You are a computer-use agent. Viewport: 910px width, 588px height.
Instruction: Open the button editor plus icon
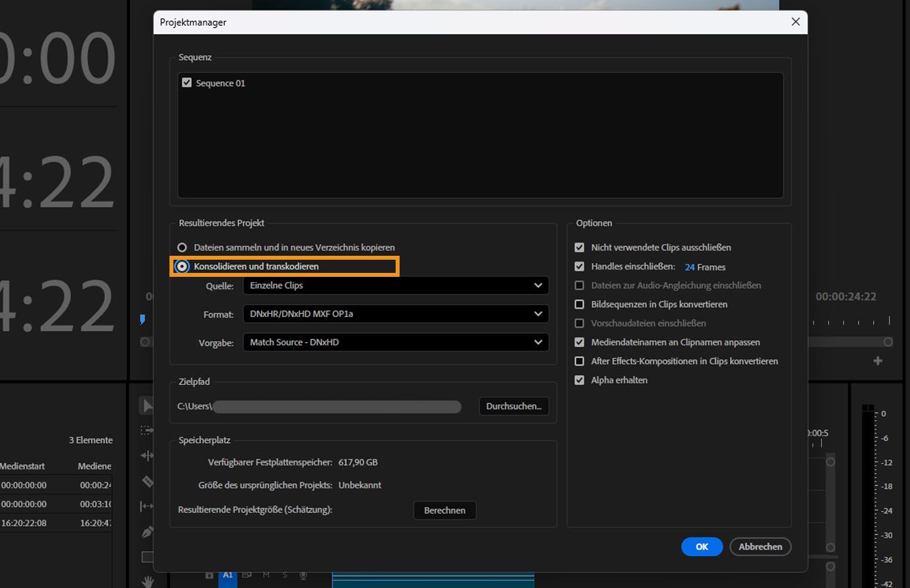click(878, 361)
